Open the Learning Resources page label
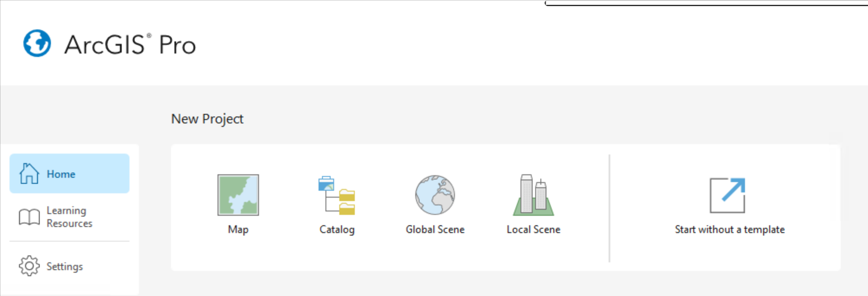Viewport: 868px width, 296px height. point(69,217)
